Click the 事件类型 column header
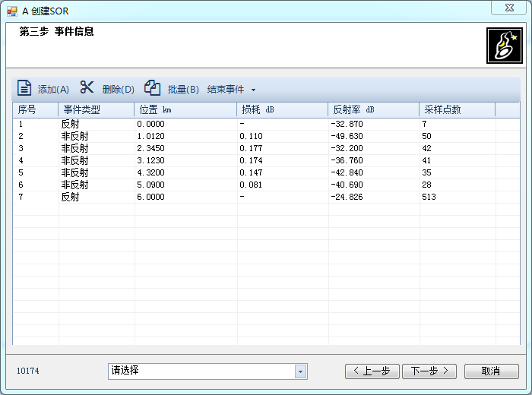The image size is (532, 395). [96, 110]
